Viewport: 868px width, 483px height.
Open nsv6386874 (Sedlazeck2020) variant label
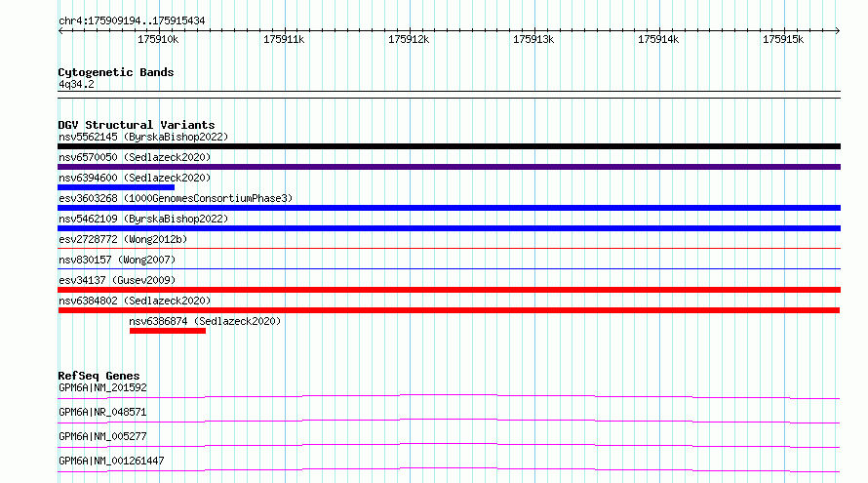click(205, 321)
